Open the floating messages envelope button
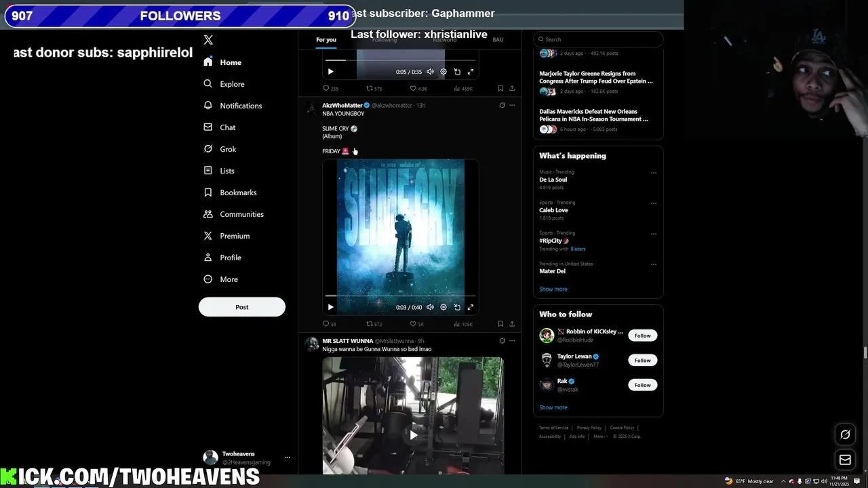The height and width of the screenshot is (488, 868). coord(845,460)
